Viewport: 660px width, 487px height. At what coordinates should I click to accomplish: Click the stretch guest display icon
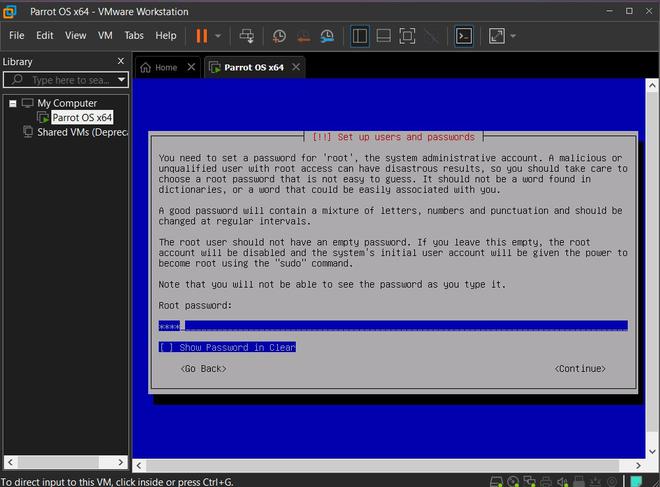[x=497, y=36]
